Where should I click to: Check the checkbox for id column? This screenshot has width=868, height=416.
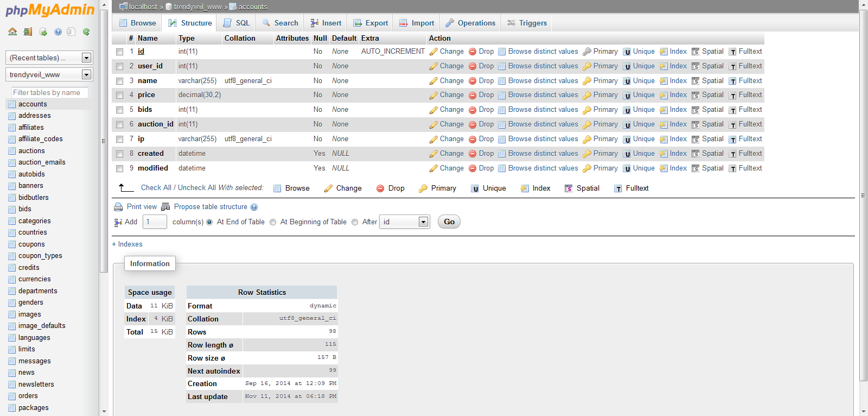119,52
